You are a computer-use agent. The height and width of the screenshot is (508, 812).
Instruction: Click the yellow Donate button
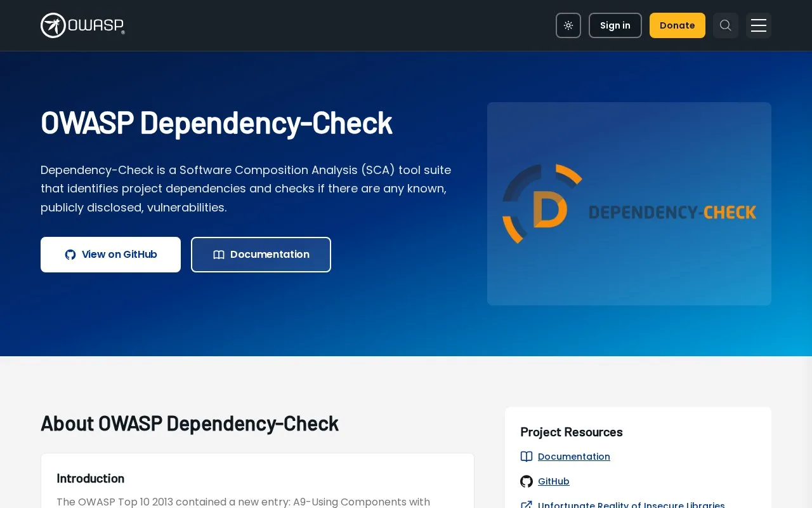(678, 25)
